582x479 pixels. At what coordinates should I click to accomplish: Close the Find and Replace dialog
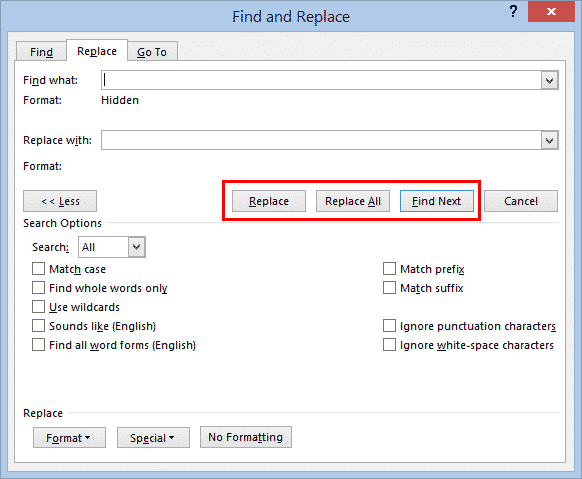click(x=551, y=12)
